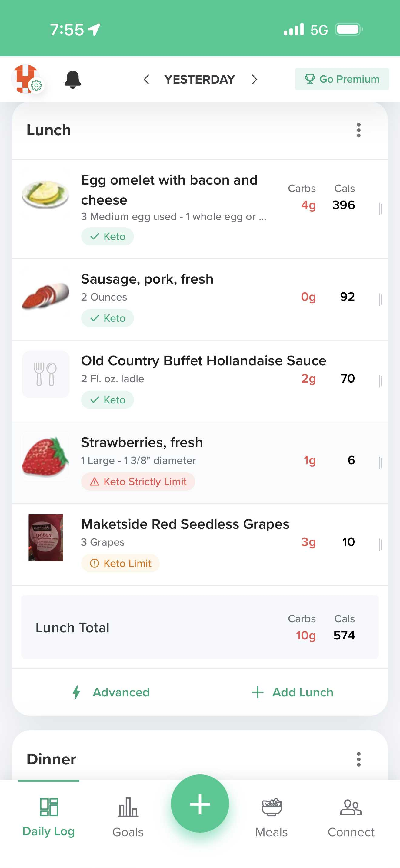Tap the Keto badge under Sausage
The image size is (400, 868).
click(107, 318)
